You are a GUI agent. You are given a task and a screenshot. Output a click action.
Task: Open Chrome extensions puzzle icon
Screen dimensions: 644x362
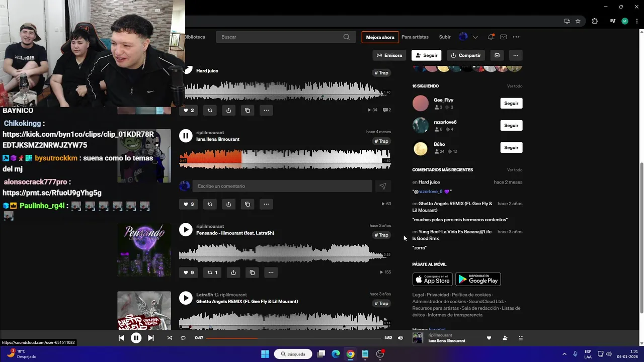pyautogui.click(x=595, y=21)
